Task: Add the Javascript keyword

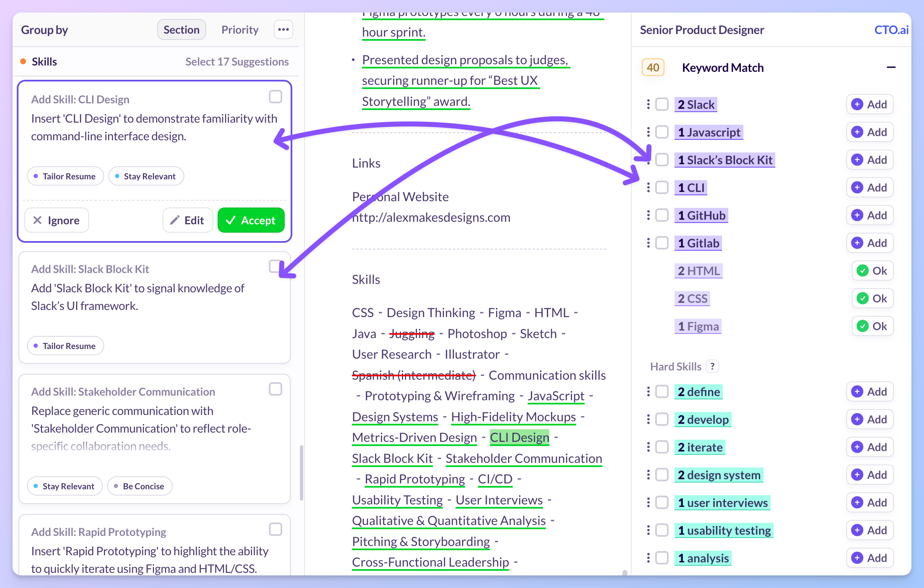Action: click(x=869, y=132)
